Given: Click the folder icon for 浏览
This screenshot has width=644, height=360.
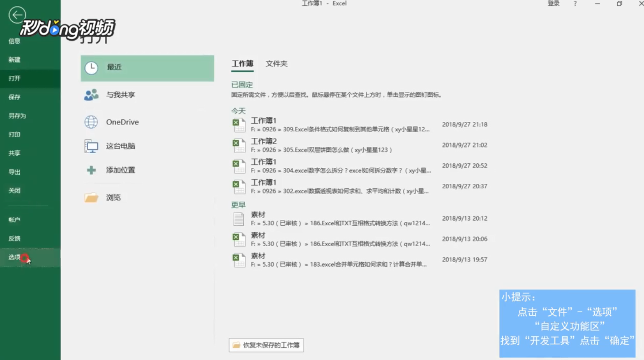Looking at the screenshot, I should 91,197.
